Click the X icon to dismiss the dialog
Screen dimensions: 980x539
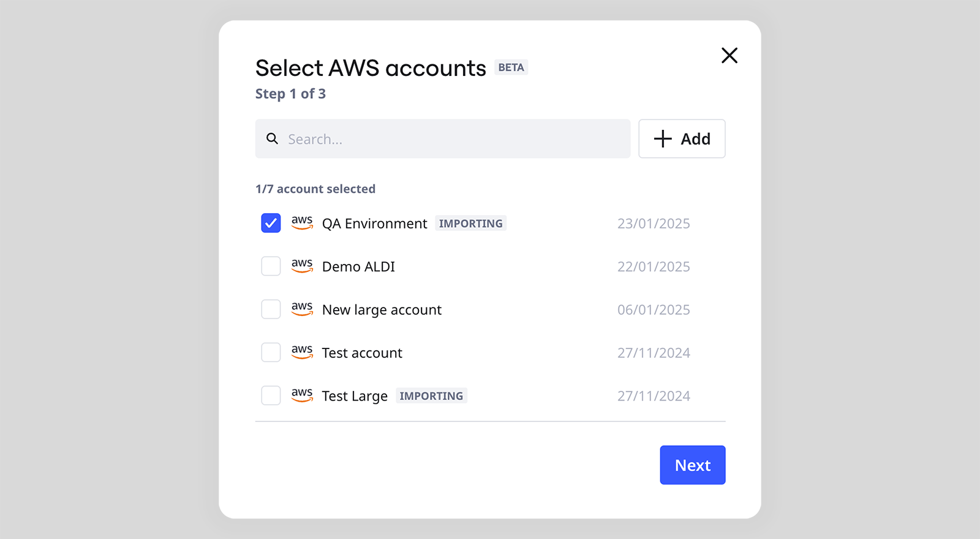[x=729, y=55]
